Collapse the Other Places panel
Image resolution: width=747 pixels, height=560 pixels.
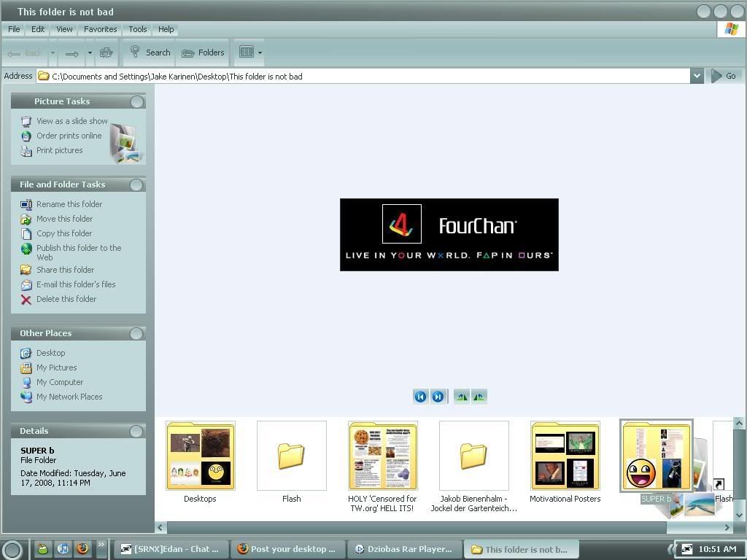pyautogui.click(x=136, y=333)
